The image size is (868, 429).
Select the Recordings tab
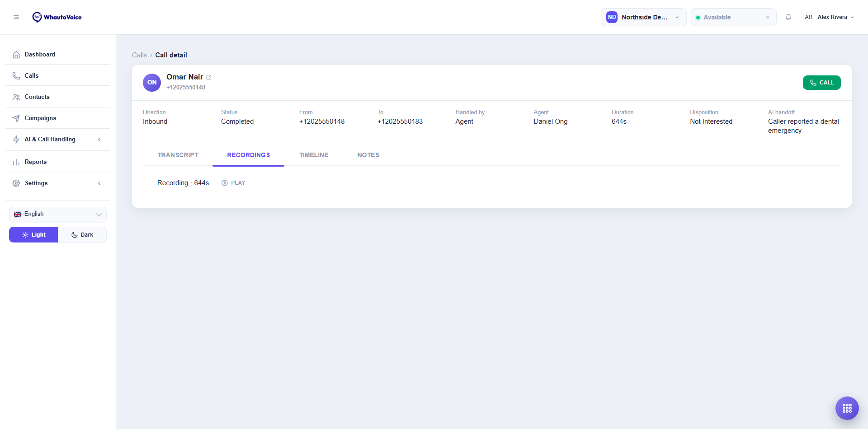pos(248,155)
